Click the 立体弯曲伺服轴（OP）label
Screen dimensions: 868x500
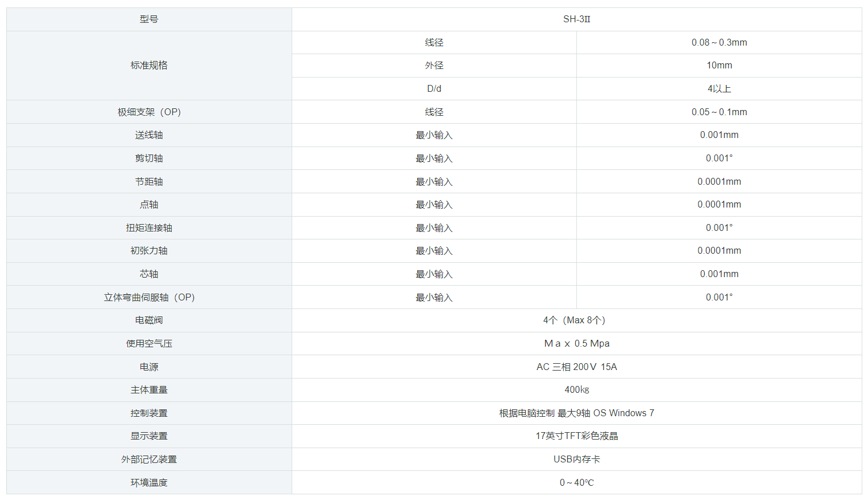tap(149, 298)
